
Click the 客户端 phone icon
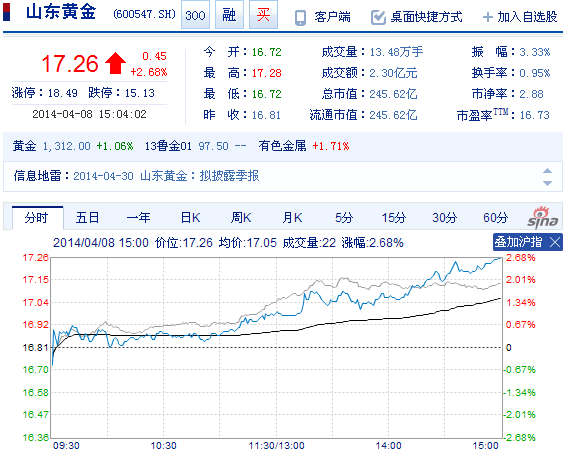point(300,18)
